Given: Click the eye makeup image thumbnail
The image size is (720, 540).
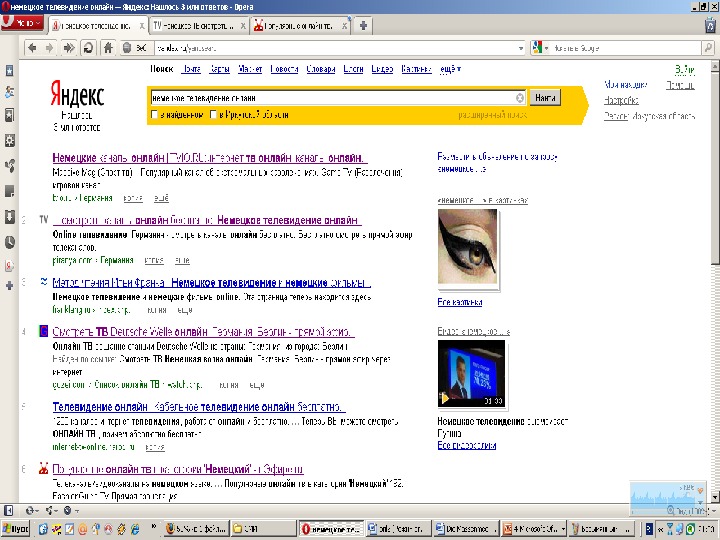Looking at the screenshot, I should [x=467, y=247].
